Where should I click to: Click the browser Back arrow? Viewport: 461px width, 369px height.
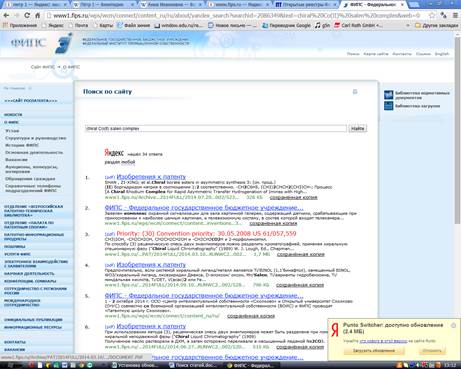pyautogui.click(x=6, y=15)
